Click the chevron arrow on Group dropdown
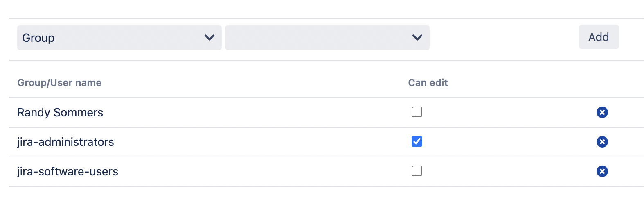The width and height of the screenshot is (644, 200). [209, 38]
